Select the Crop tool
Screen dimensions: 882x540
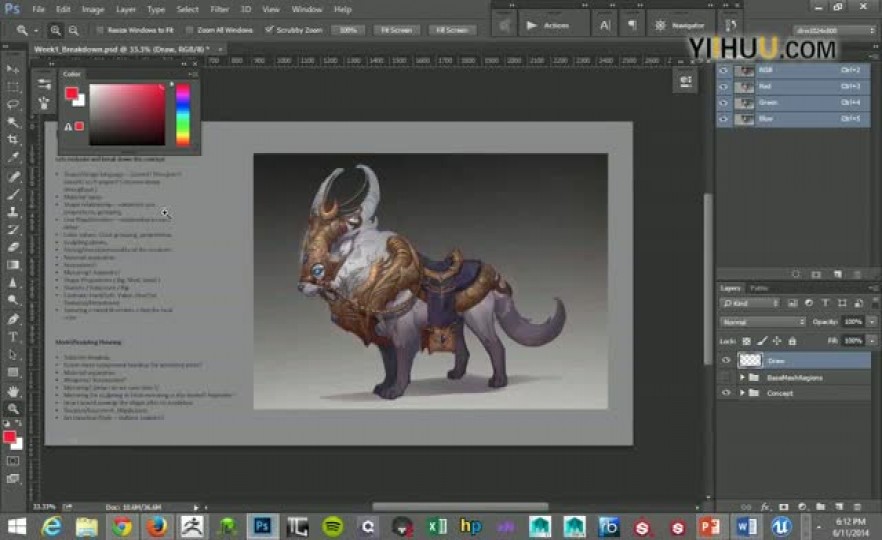click(x=12, y=140)
